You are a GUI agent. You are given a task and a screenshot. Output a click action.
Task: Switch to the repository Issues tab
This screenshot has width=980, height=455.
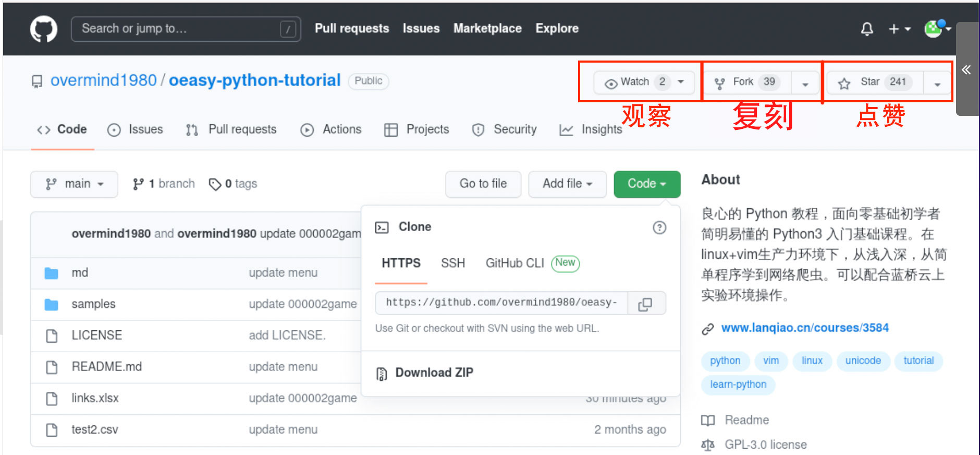(135, 129)
